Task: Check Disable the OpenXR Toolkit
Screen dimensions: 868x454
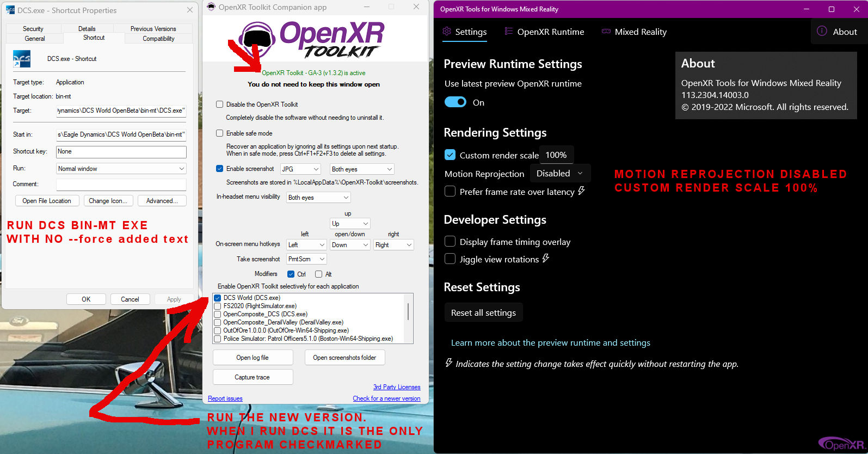Action: pos(220,105)
